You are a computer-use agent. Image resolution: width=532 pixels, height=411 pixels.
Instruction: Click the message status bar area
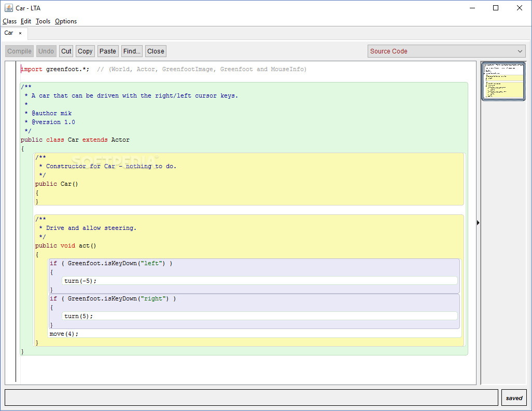251,398
